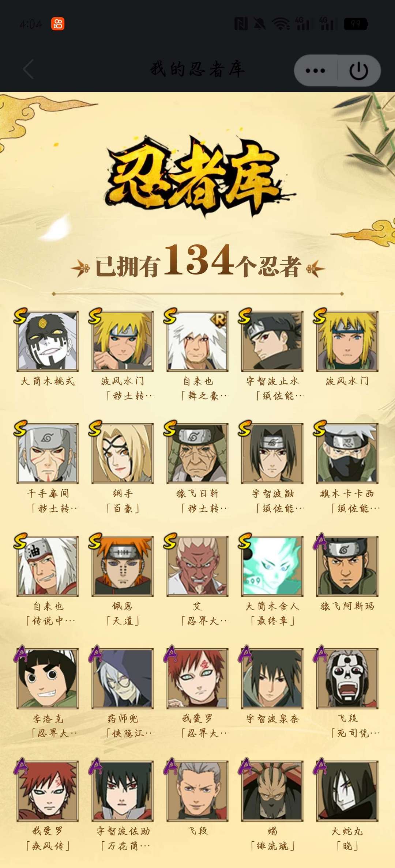This screenshot has width=395, height=868.
Task: Select the 大蛇丸「晓」 portrait
Action: [347, 791]
